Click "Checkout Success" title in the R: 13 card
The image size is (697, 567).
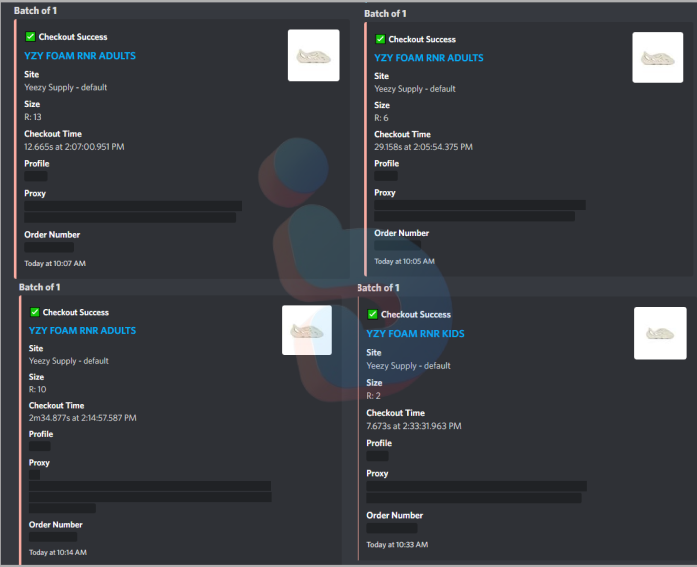tap(73, 37)
